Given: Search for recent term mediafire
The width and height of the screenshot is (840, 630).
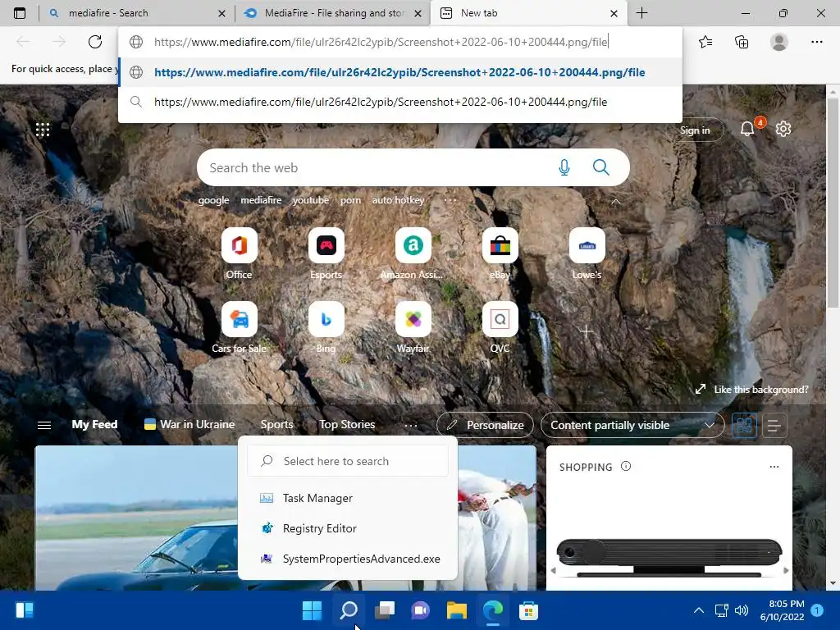Looking at the screenshot, I should (261, 200).
